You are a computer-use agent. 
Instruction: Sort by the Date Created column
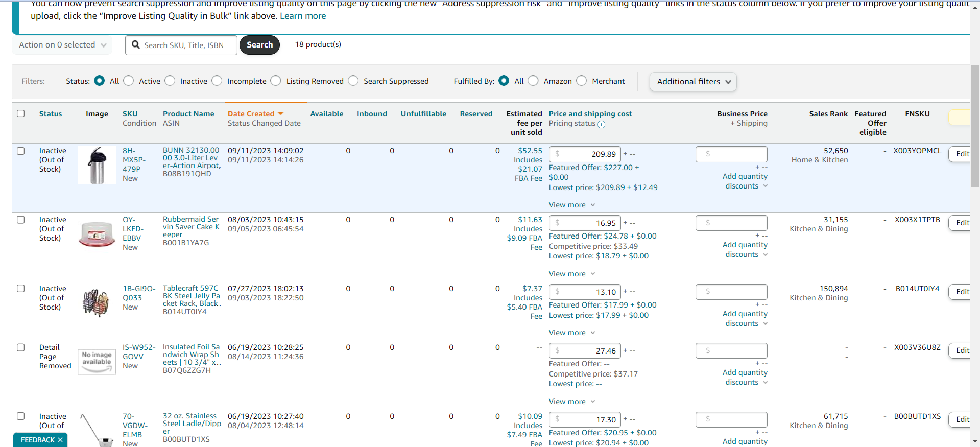(255, 114)
